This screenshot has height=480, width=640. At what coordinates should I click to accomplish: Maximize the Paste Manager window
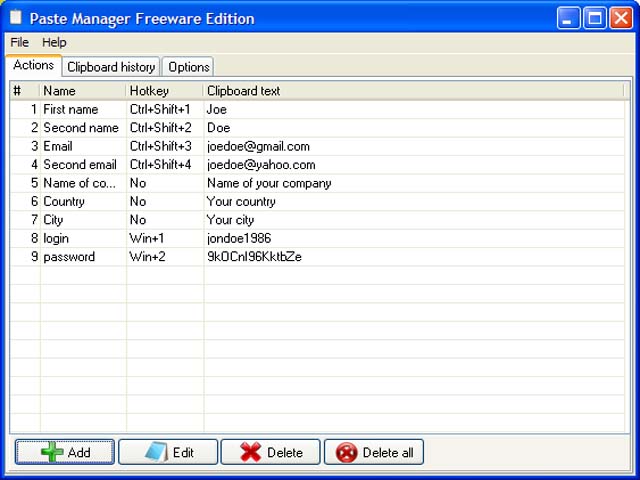click(x=594, y=18)
